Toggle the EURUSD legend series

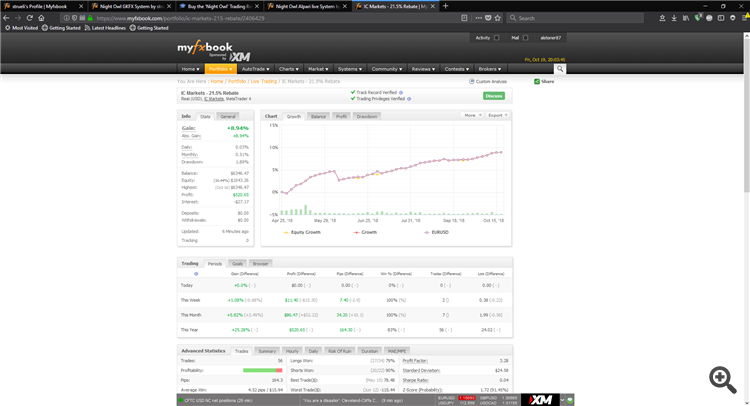[436, 232]
